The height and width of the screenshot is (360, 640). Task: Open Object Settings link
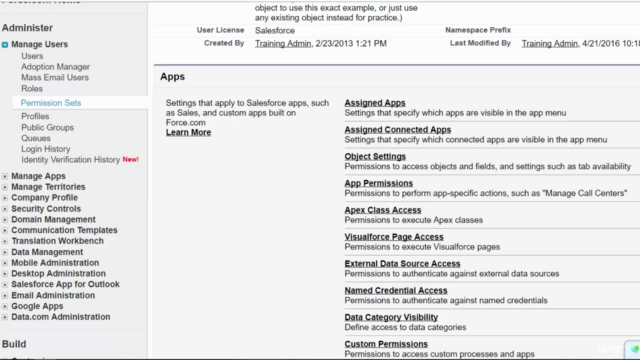pyautogui.click(x=375, y=156)
